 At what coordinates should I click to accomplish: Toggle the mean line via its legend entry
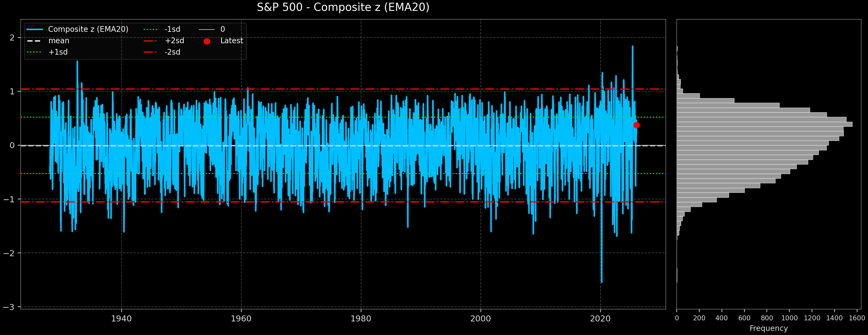coord(59,41)
